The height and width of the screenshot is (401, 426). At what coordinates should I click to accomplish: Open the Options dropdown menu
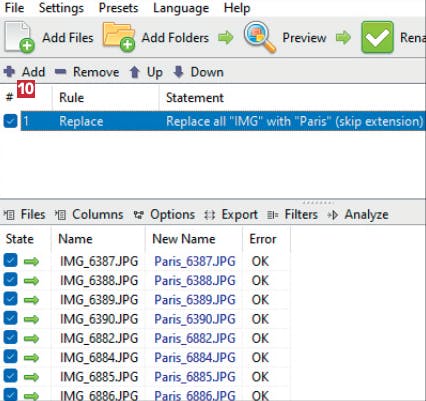(164, 215)
